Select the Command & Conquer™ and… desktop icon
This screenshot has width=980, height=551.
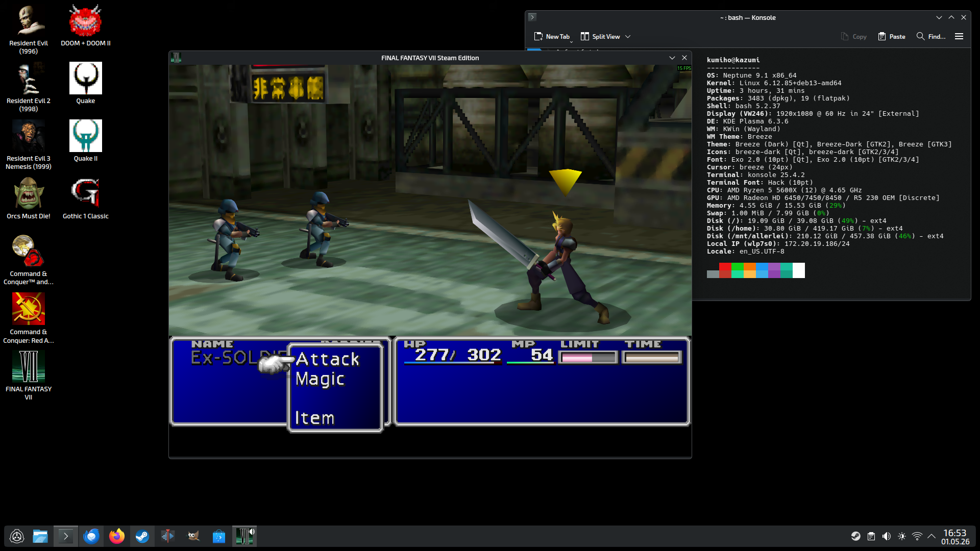(29, 260)
